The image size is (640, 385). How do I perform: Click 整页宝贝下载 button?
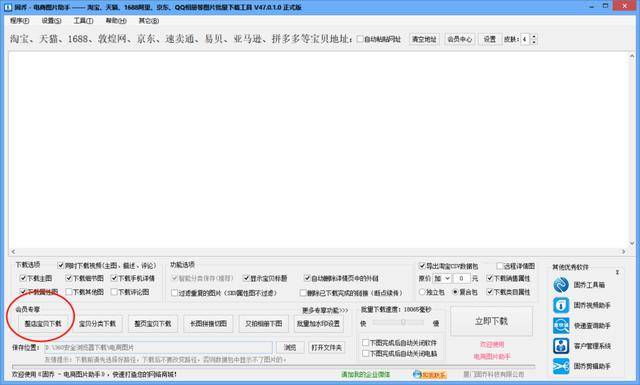[153, 323]
